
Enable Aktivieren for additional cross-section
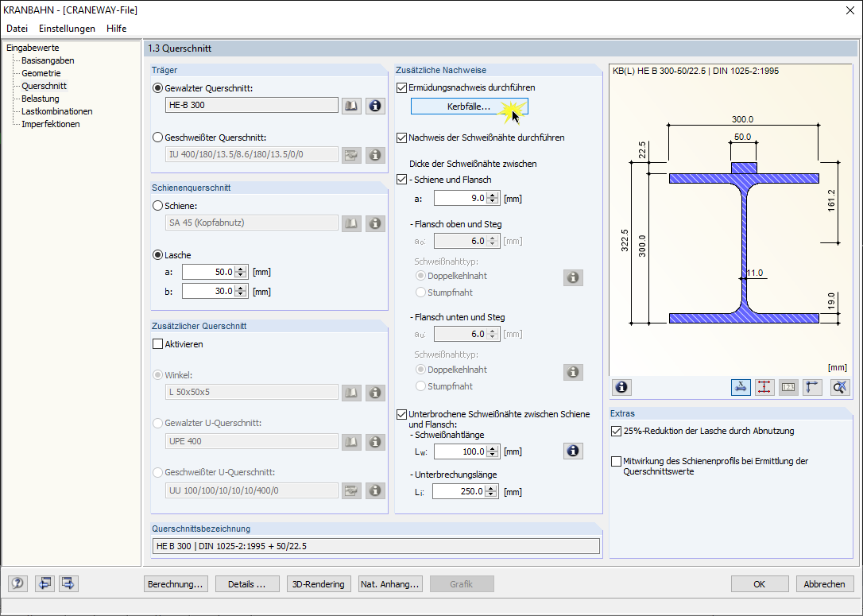(x=157, y=344)
